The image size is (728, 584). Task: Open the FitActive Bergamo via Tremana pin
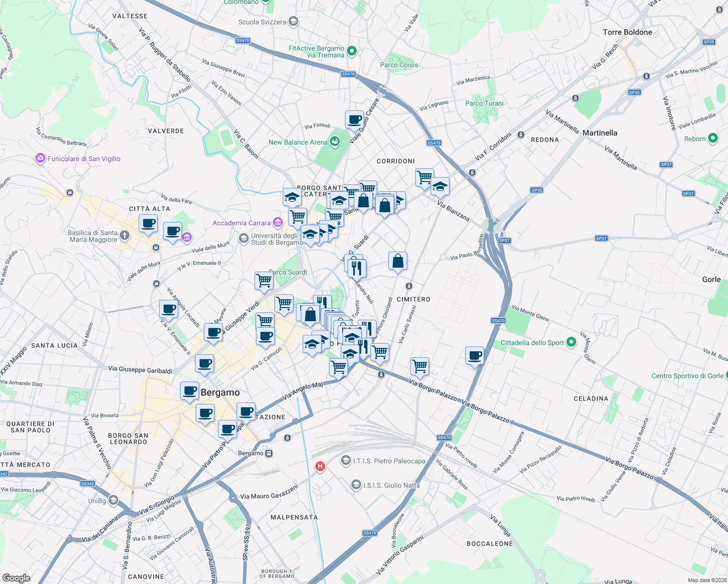point(352,51)
